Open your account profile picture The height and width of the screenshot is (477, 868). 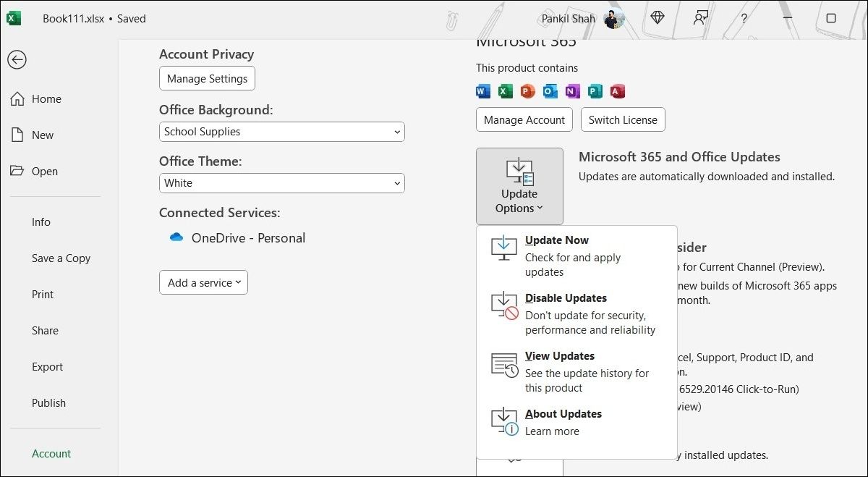[x=614, y=18]
